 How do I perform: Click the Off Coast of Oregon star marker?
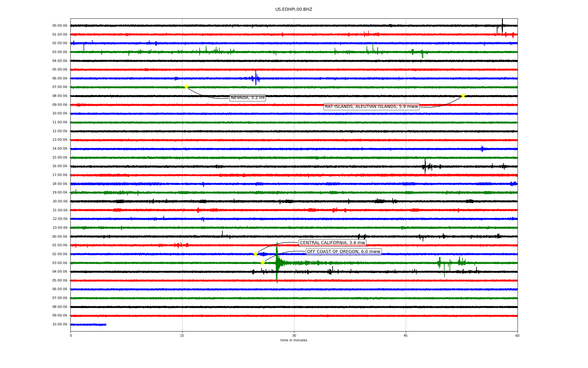[x=262, y=263]
